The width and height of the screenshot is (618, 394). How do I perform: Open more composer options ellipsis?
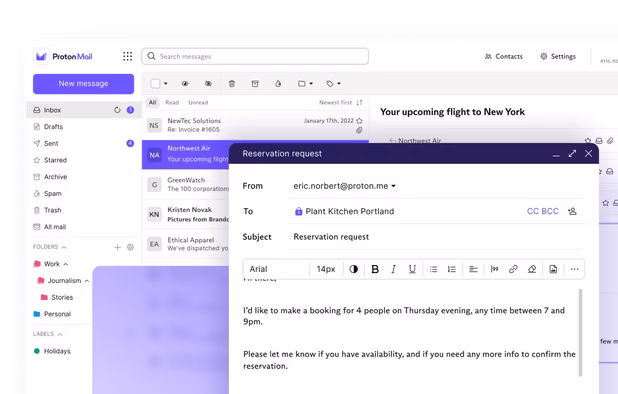tap(574, 269)
